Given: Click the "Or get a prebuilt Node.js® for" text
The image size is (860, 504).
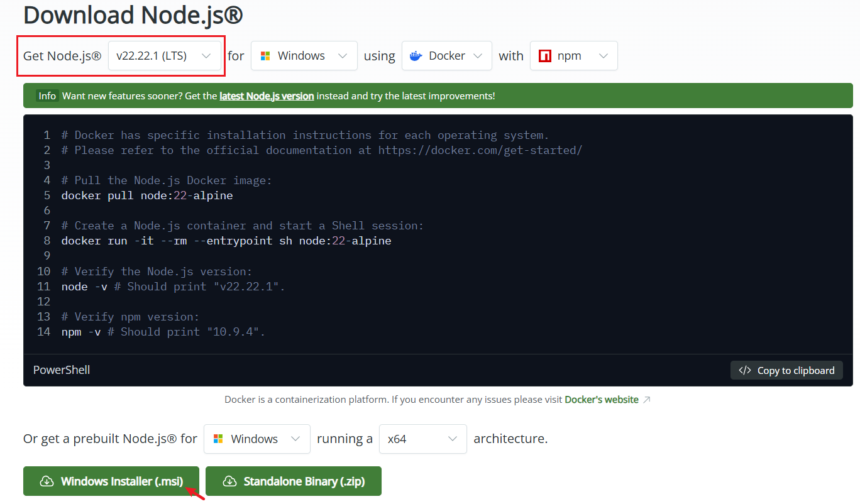Looking at the screenshot, I should tap(110, 439).
